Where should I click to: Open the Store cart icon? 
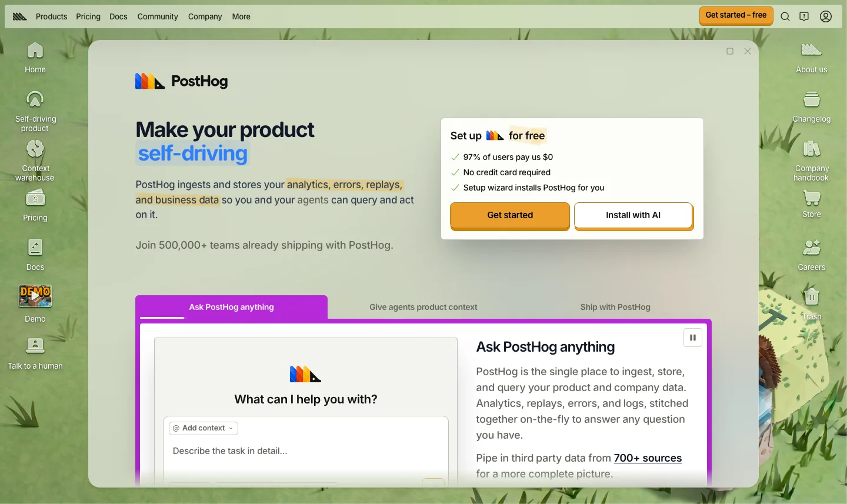pyautogui.click(x=812, y=203)
